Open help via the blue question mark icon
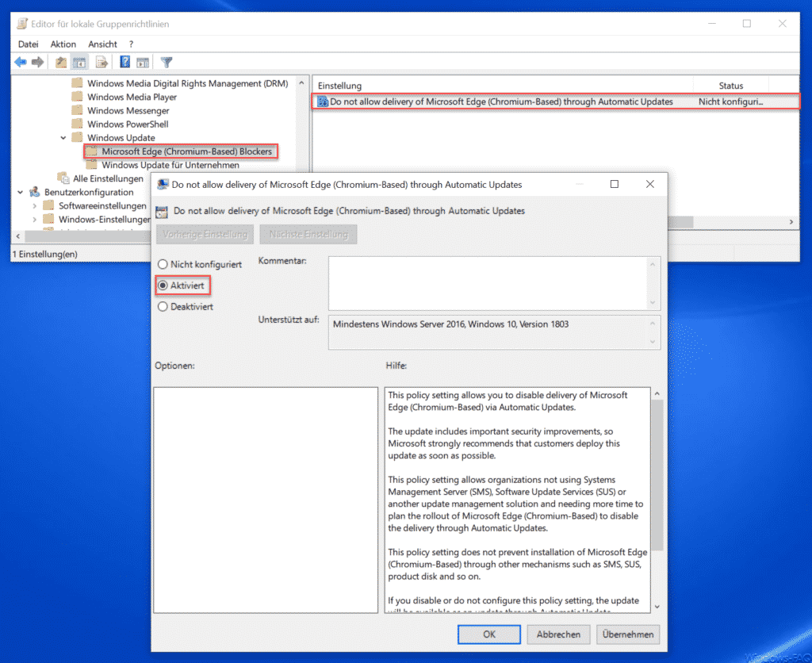 point(124,62)
